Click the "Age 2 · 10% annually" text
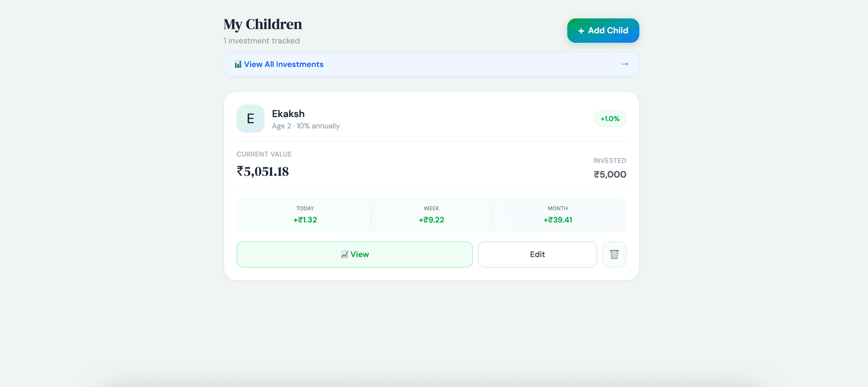The width and height of the screenshot is (868, 387). (x=306, y=126)
